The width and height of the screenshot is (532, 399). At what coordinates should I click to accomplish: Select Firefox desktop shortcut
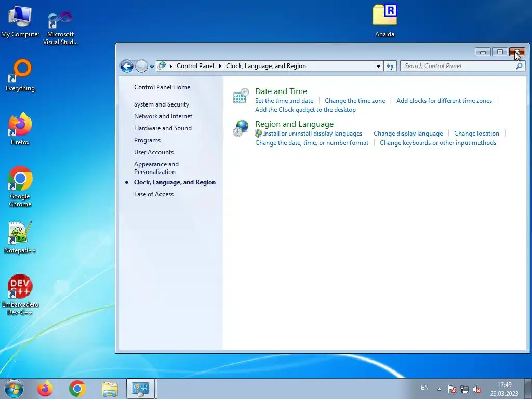pyautogui.click(x=20, y=129)
